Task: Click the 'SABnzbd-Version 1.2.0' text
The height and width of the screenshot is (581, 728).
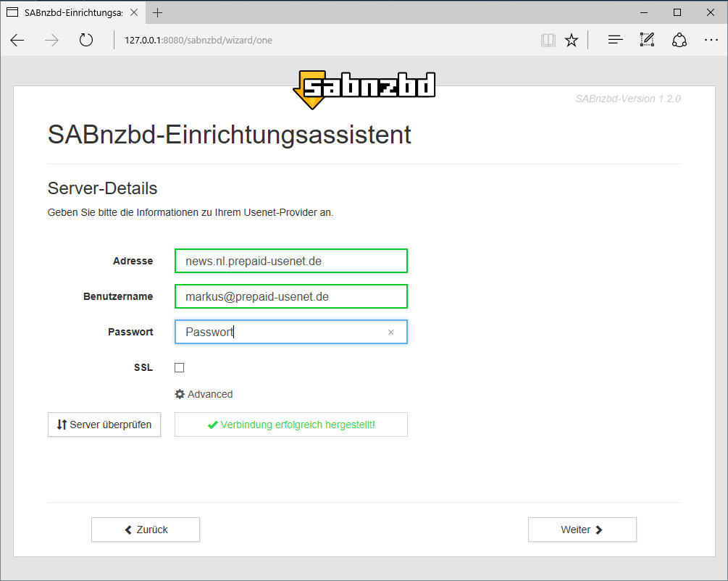Action: coord(628,99)
